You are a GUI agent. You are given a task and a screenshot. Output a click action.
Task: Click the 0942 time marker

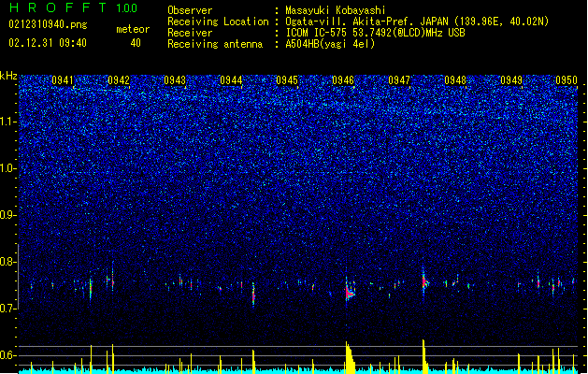pyautogui.click(x=119, y=80)
